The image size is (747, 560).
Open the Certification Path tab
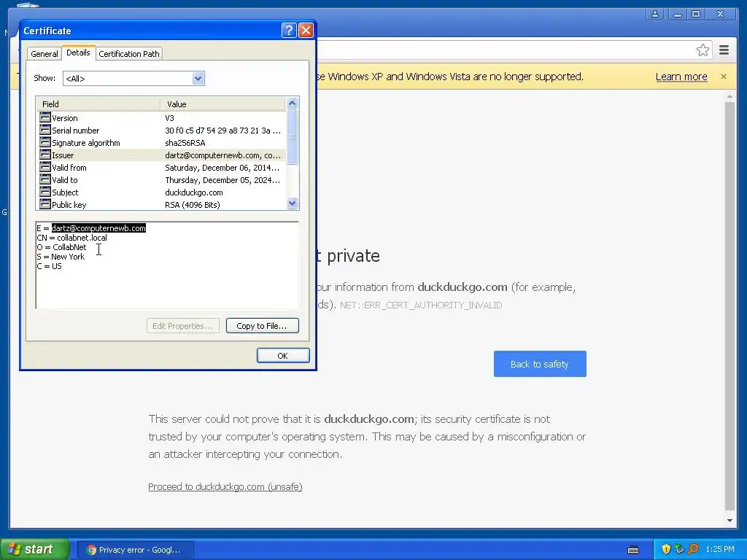coord(129,54)
